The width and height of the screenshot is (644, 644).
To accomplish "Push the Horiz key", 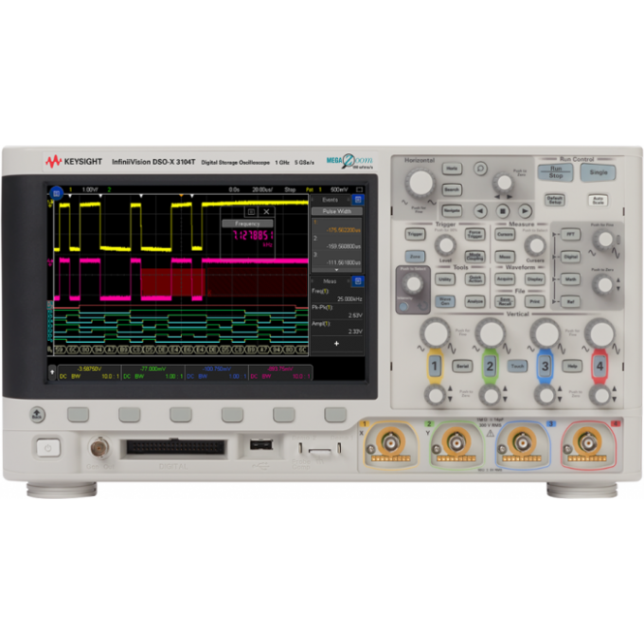I will point(452,169).
